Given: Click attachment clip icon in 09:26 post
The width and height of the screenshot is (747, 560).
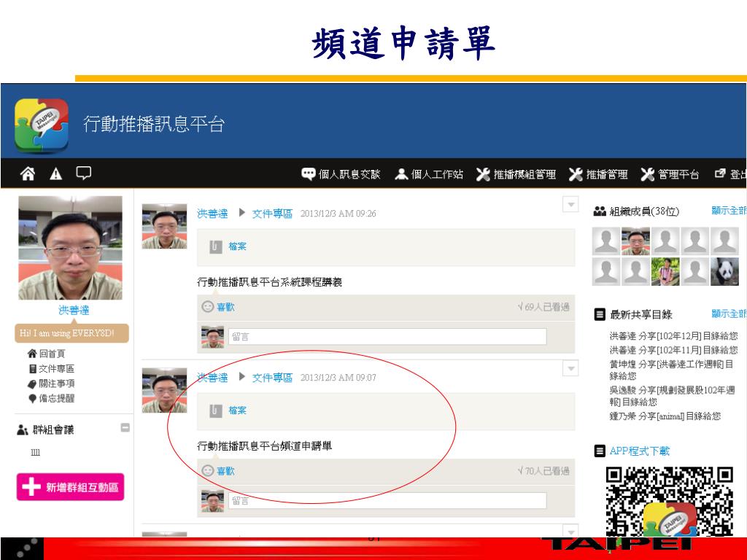Looking at the screenshot, I should [x=216, y=246].
